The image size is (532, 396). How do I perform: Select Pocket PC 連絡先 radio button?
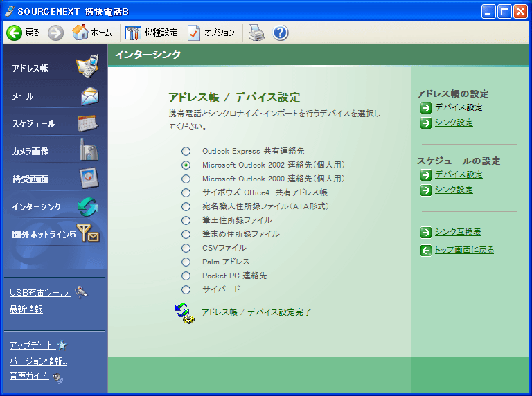click(x=186, y=276)
